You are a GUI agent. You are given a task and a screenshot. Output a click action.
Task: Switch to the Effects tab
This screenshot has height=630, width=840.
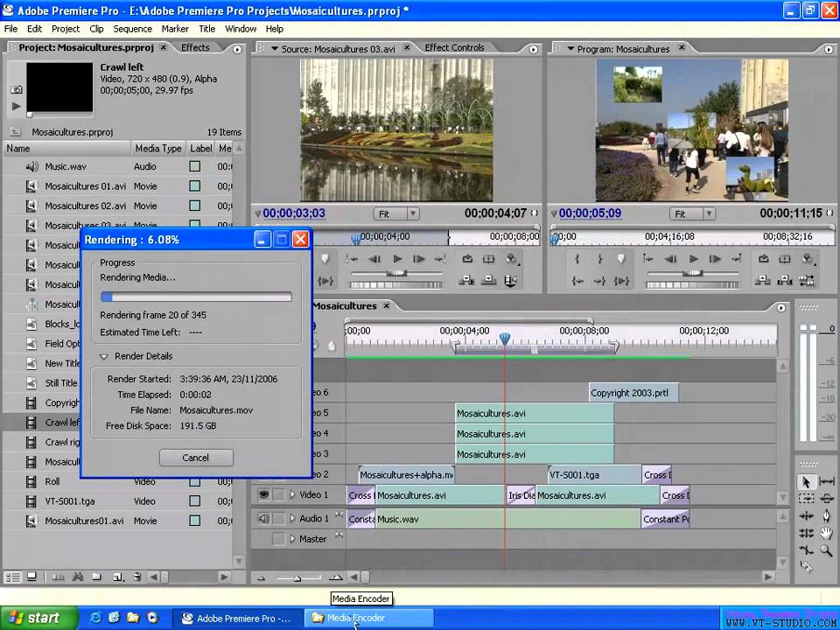pyautogui.click(x=195, y=47)
